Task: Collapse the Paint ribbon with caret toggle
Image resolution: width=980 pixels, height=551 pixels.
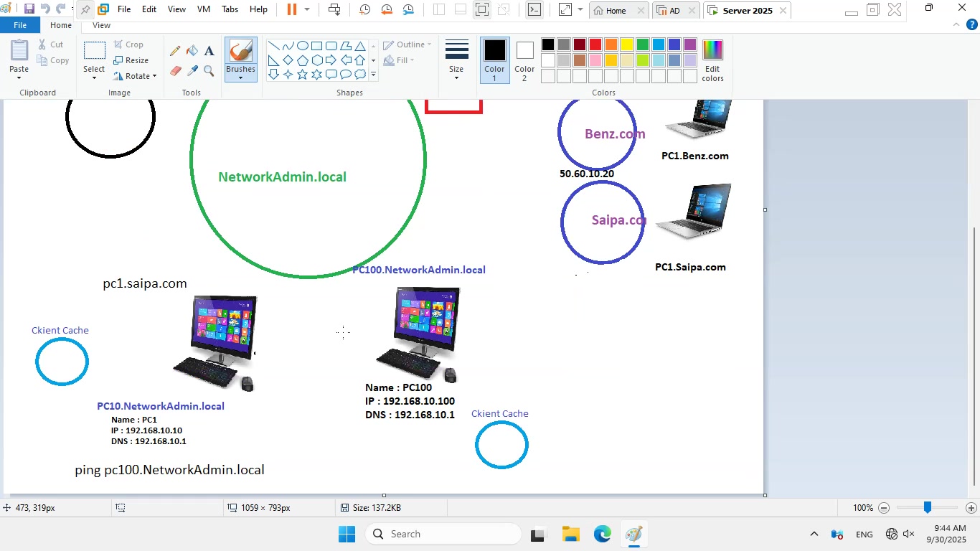Action: click(x=956, y=24)
